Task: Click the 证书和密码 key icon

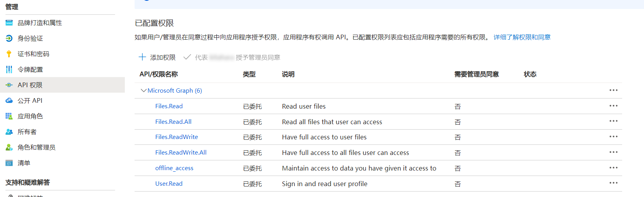Action: pos(9,54)
